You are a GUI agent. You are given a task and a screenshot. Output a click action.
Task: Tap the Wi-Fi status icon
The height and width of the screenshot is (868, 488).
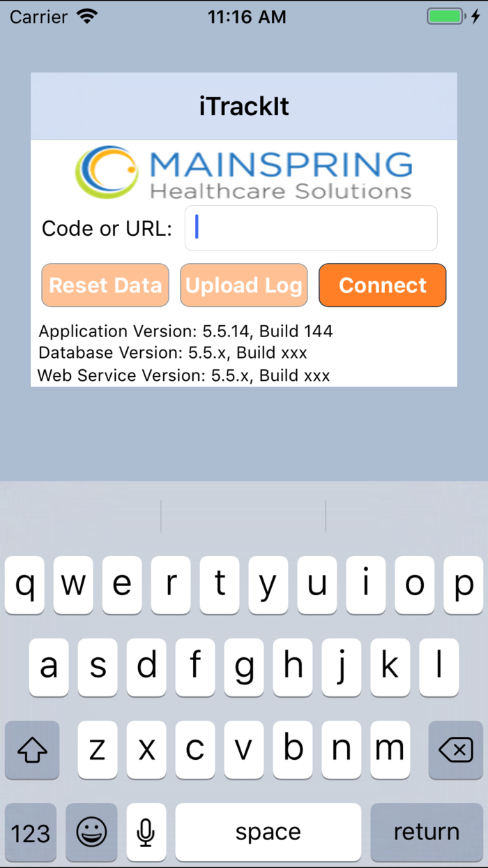click(88, 17)
